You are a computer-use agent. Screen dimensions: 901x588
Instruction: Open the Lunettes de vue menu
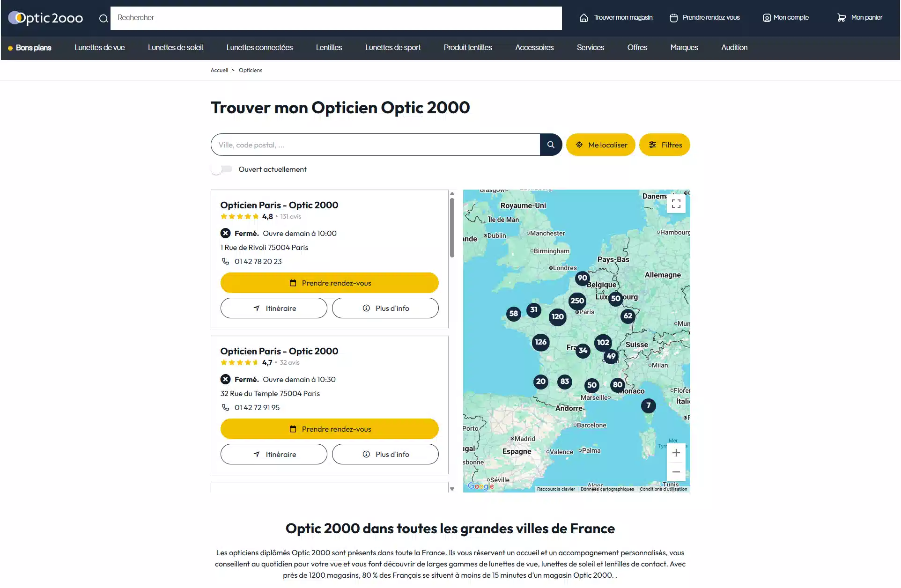click(x=100, y=48)
